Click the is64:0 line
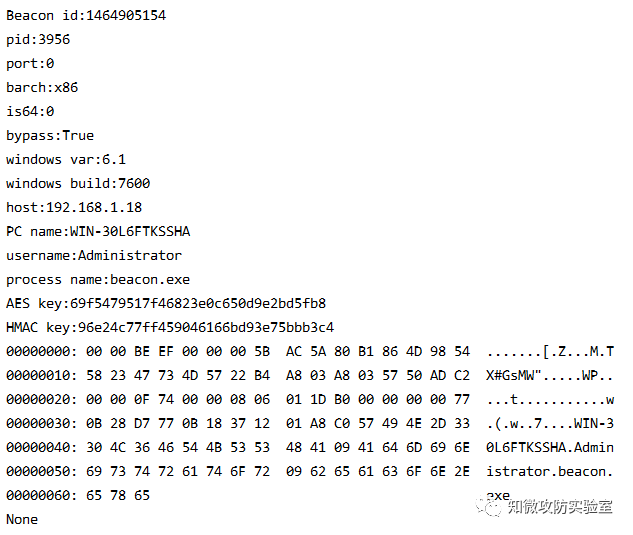Viewport: 633px width, 535px height. pyautogui.click(x=30, y=111)
